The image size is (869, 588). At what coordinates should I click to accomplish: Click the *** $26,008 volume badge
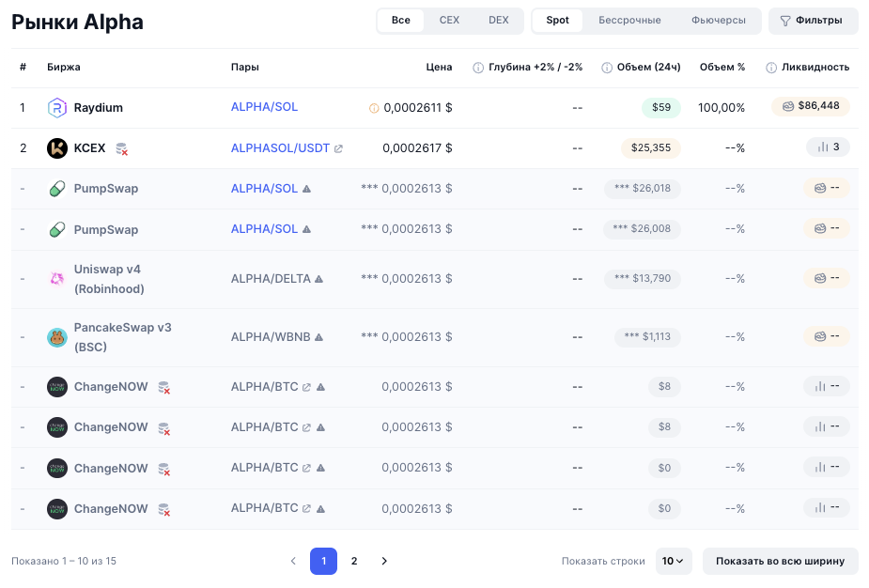pyautogui.click(x=642, y=229)
